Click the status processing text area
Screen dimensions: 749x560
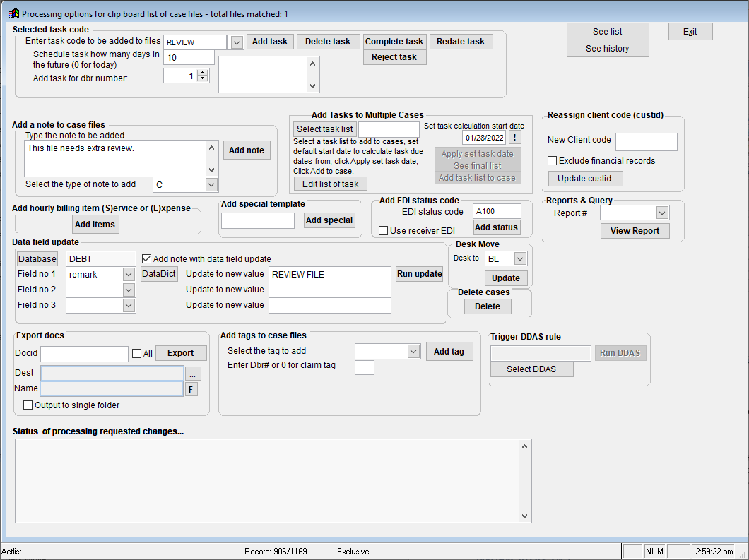pyautogui.click(x=268, y=481)
